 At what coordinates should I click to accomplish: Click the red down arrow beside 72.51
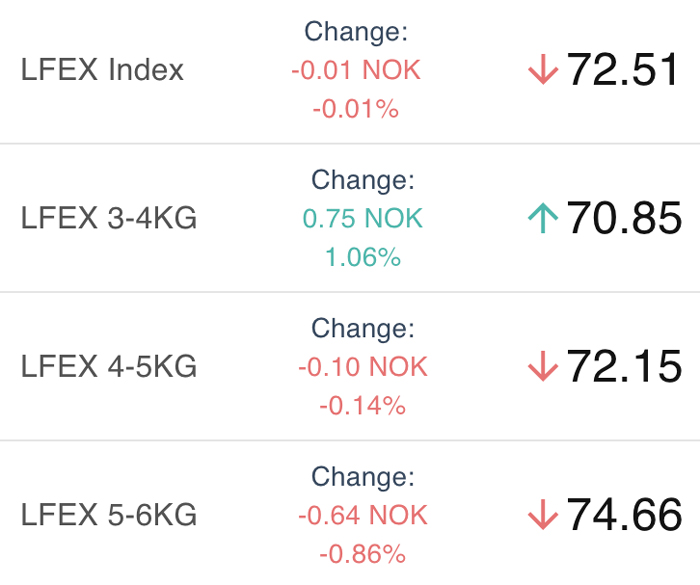pos(543,70)
